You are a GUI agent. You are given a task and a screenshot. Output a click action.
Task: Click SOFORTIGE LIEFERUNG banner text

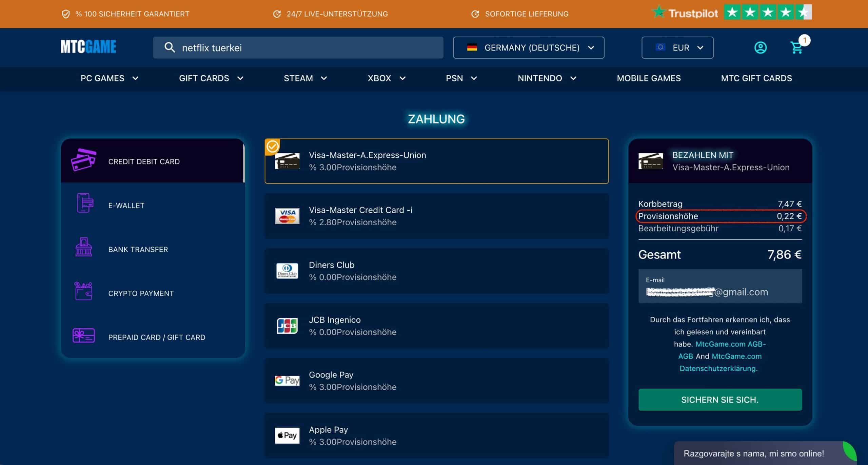pyautogui.click(x=527, y=14)
